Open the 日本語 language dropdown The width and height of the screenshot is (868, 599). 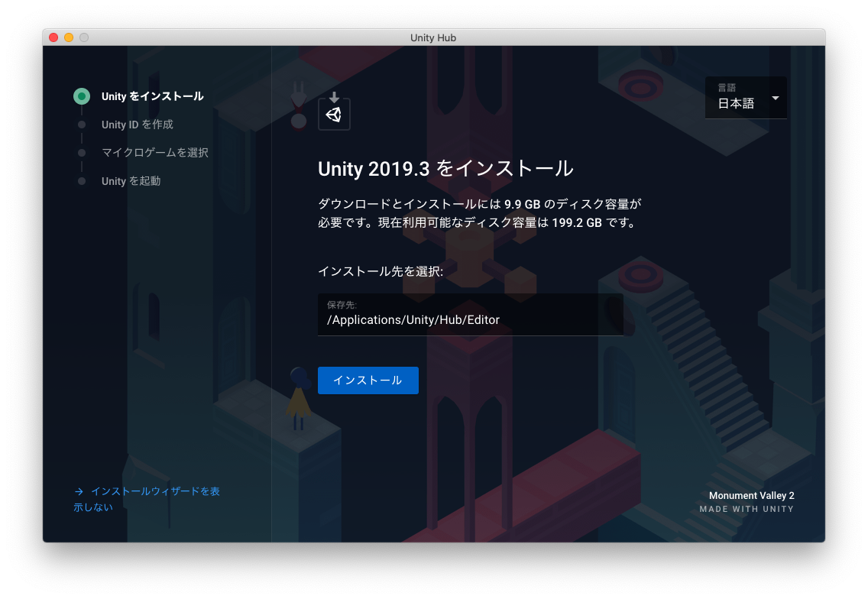(746, 98)
